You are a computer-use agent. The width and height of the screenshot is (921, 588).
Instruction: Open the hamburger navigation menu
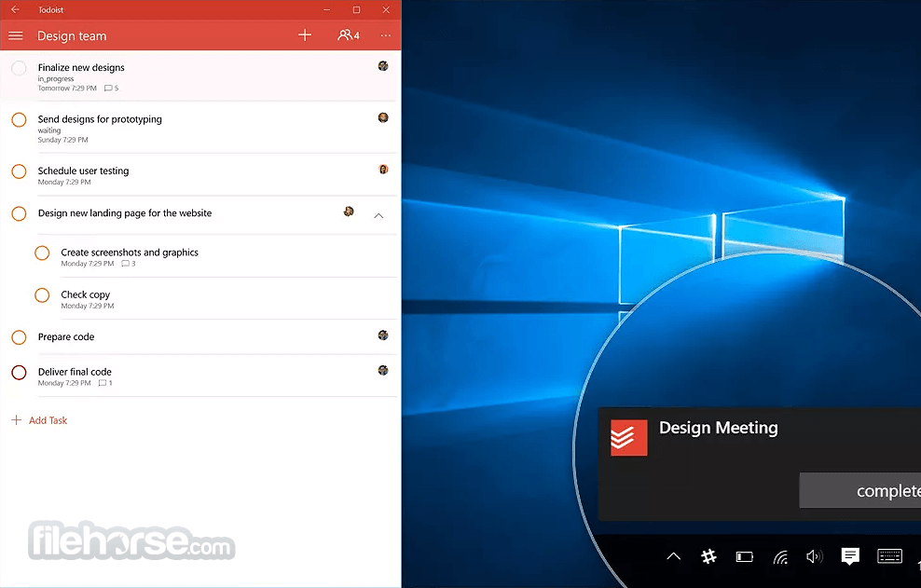click(x=16, y=35)
